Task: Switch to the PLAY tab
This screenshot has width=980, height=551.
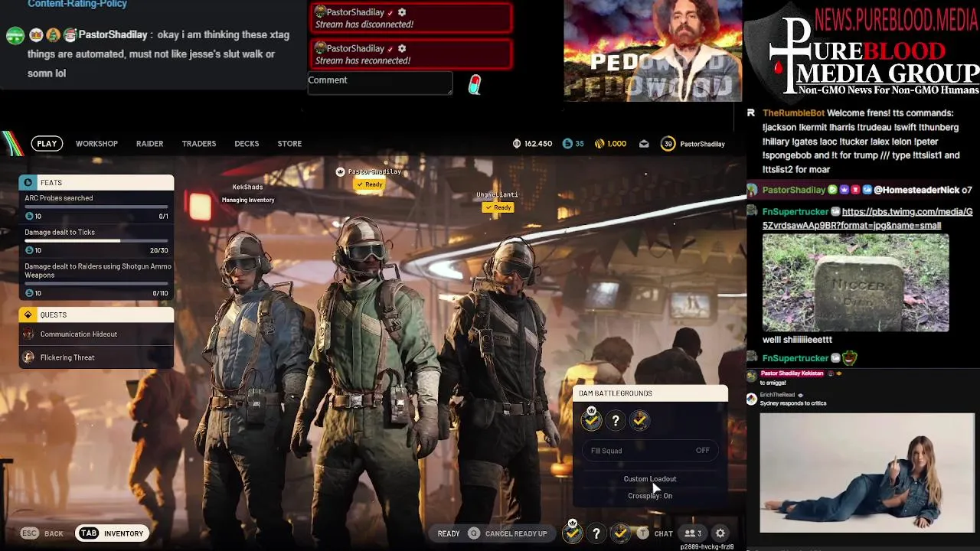Action: [47, 143]
